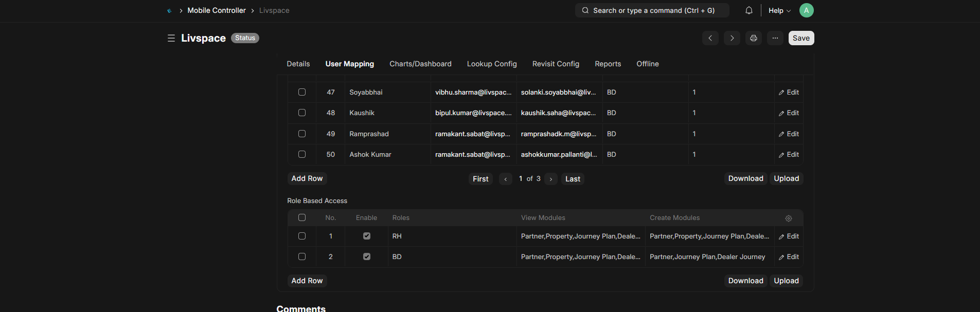Click the Livspace breadcrumb
This screenshot has width=980, height=312.
point(274,10)
